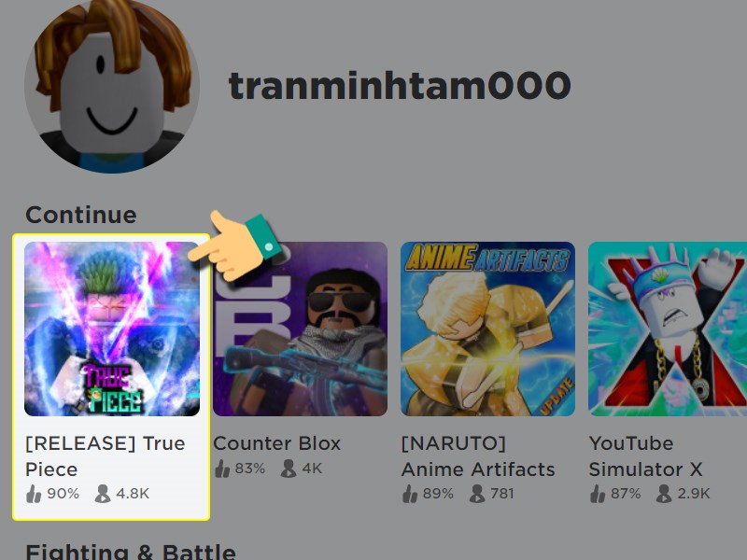Open the Counter Blox game thumbnail

click(x=300, y=329)
